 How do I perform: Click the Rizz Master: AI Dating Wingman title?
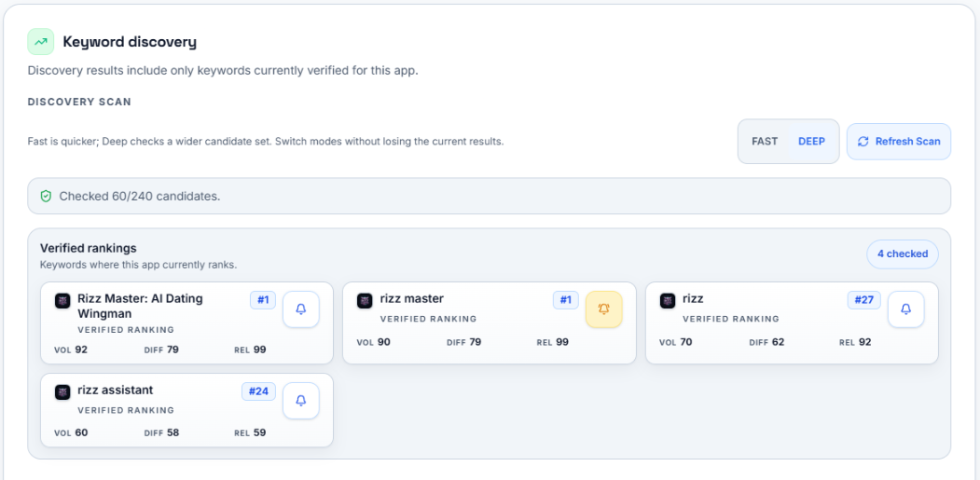coord(140,307)
